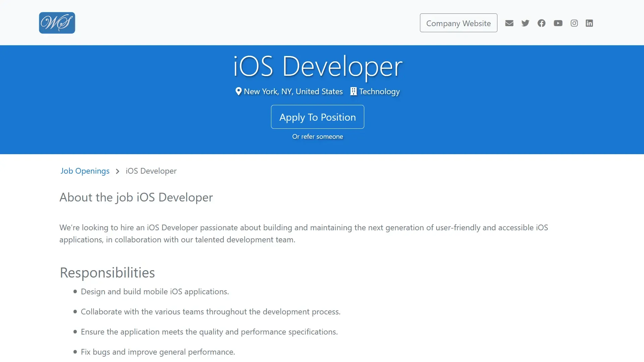Click the Technology building icon
This screenshot has height=362, width=644.
[x=353, y=92]
